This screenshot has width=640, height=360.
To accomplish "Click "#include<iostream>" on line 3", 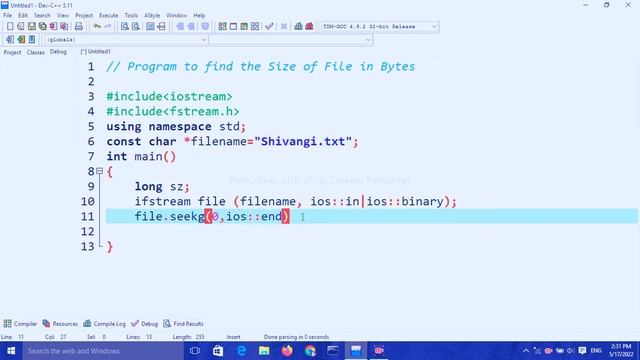I will point(169,97).
